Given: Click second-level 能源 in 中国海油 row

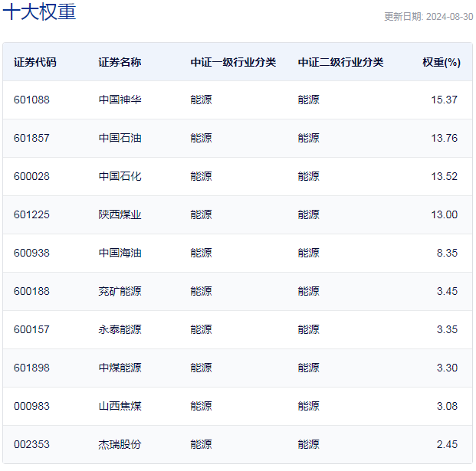Looking at the screenshot, I should [x=308, y=253].
